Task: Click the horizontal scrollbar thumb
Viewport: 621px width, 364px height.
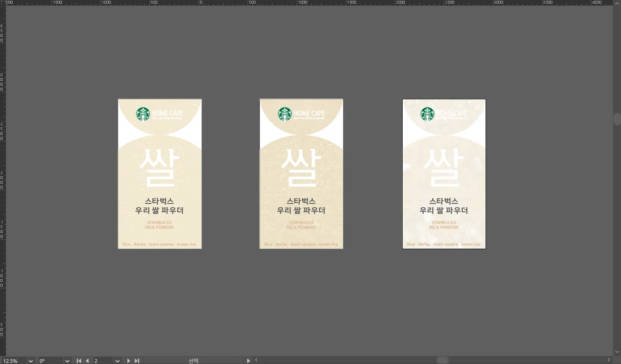Action: click(x=442, y=360)
